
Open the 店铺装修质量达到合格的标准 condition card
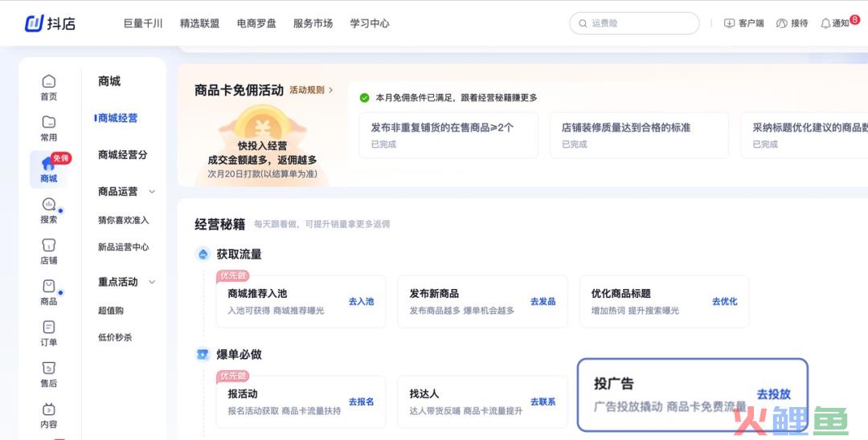pos(639,136)
